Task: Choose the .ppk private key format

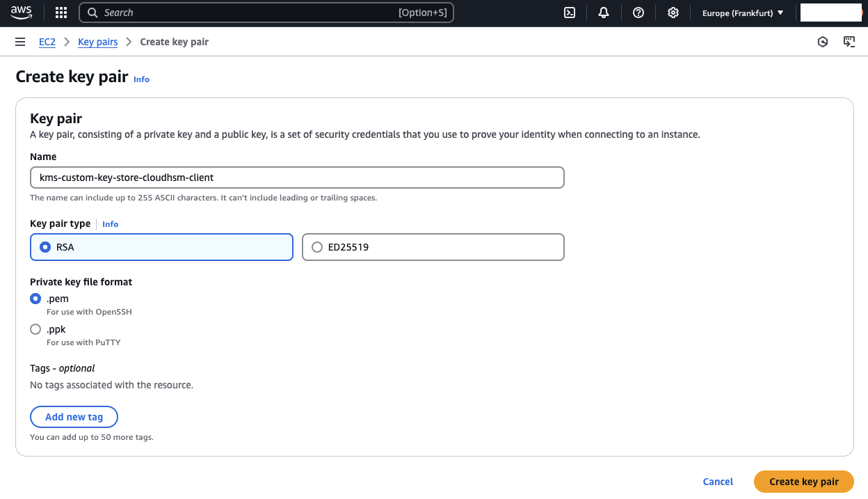Action: click(x=35, y=328)
